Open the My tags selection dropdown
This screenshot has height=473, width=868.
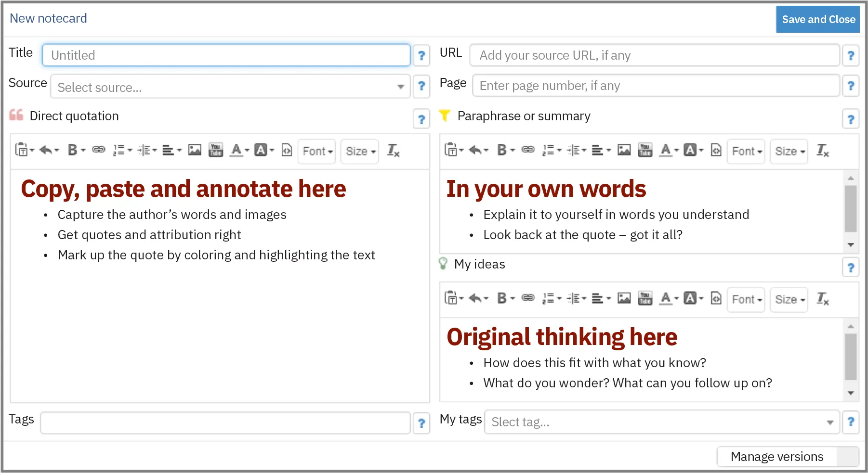(830, 422)
